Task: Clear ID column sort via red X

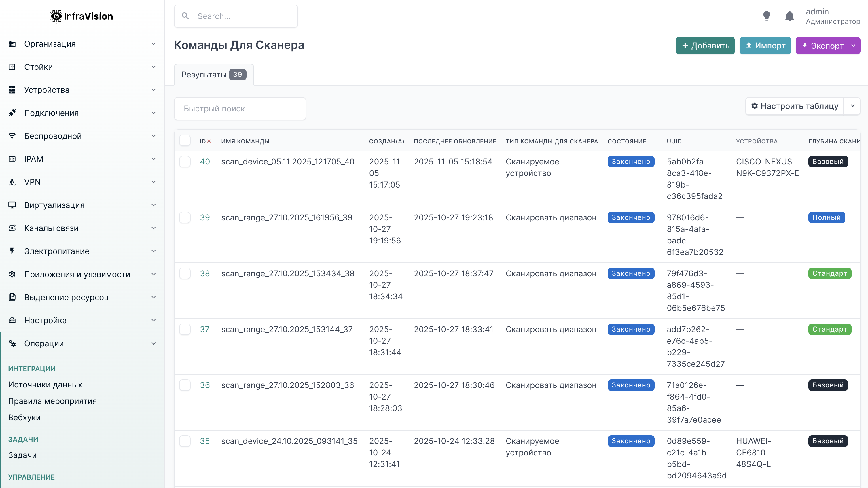Action: pyautogui.click(x=209, y=141)
